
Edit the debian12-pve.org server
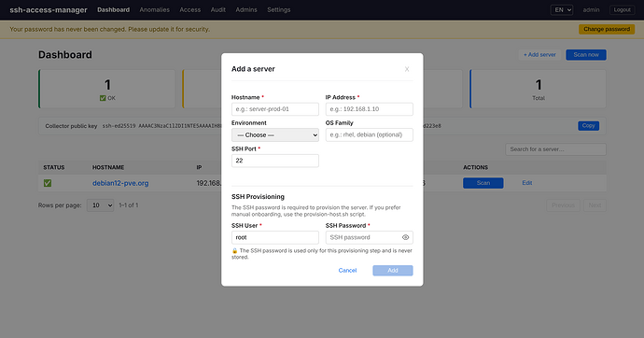pyautogui.click(x=527, y=183)
